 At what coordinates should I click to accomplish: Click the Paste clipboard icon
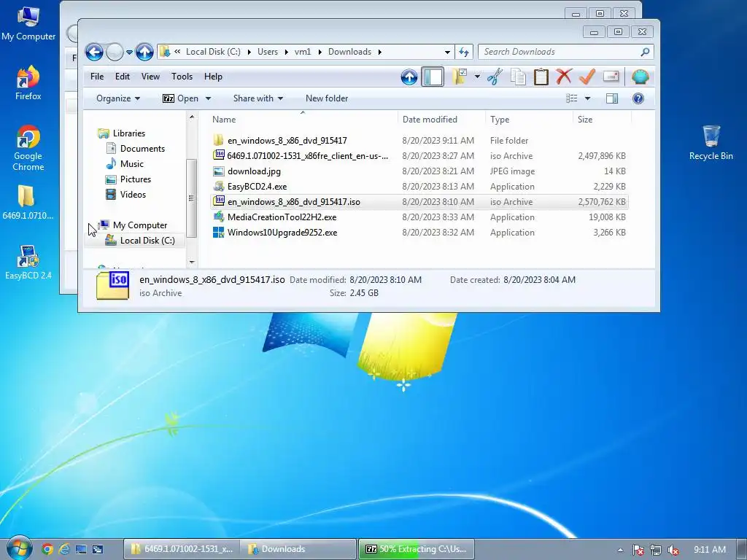click(x=541, y=77)
